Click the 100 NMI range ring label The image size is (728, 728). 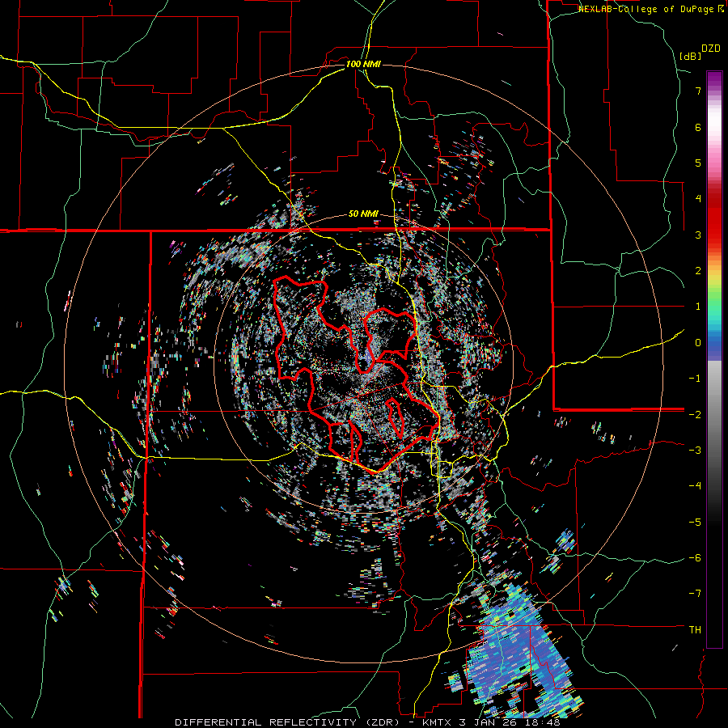click(x=363, y=64)
